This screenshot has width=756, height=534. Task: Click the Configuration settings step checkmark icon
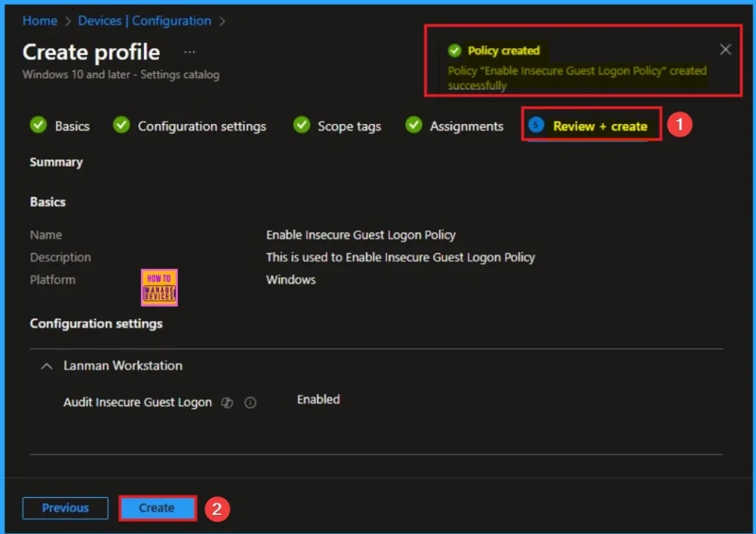pyautogui.click(x=121, y=126)
